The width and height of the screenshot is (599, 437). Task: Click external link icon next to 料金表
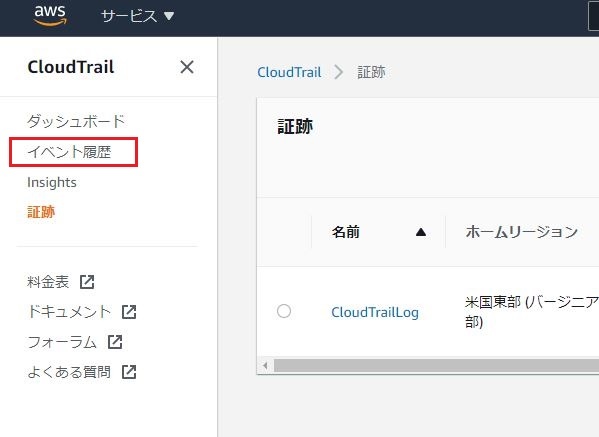pos(87,282)
